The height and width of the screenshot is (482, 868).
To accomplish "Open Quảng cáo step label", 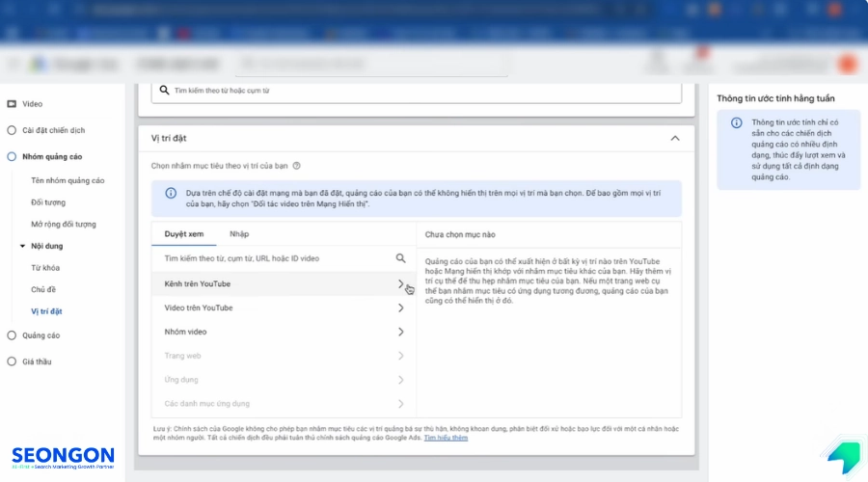I will [41, 335].
